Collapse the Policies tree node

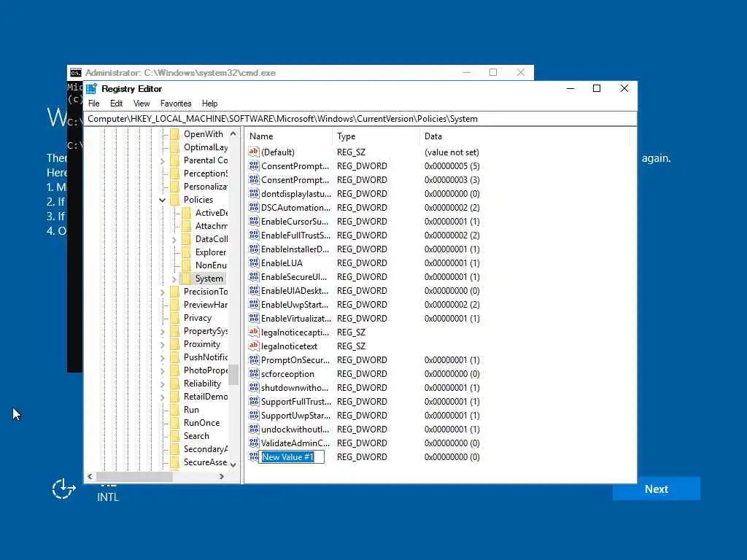click(x=163, y=200)
